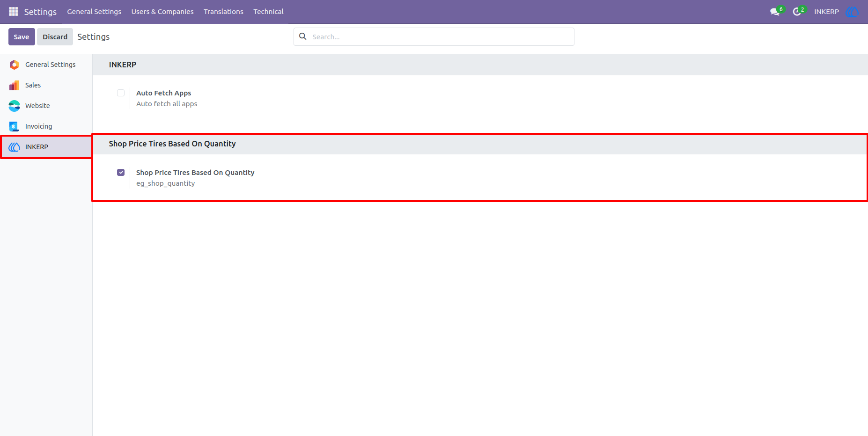This screenshot has width=868, height=436.
Task: Discard the settings changes
Action: (55, 36)
